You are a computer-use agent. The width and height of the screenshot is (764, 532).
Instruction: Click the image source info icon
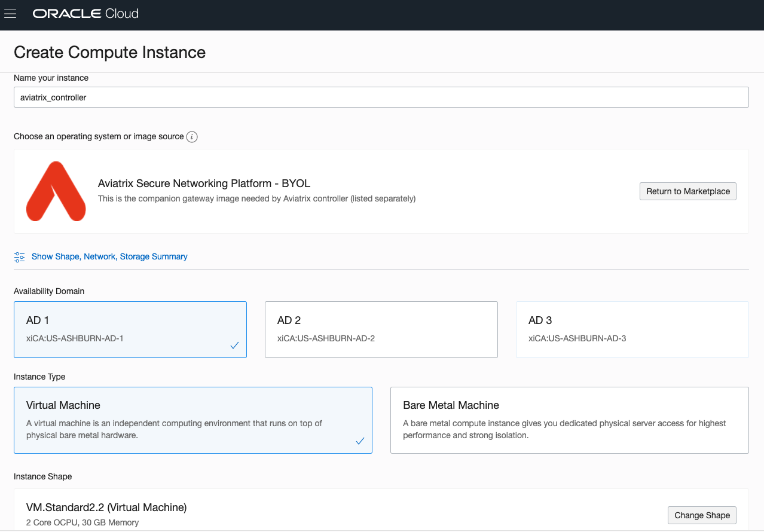coord(192,137)
